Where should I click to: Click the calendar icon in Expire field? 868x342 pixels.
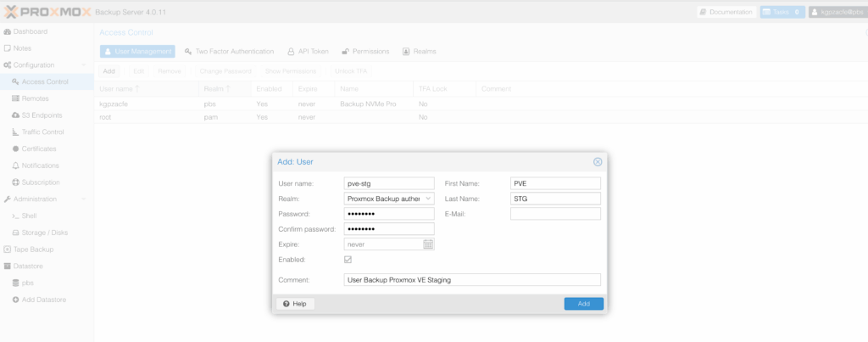pyautogui.click(x=428, y=244)
